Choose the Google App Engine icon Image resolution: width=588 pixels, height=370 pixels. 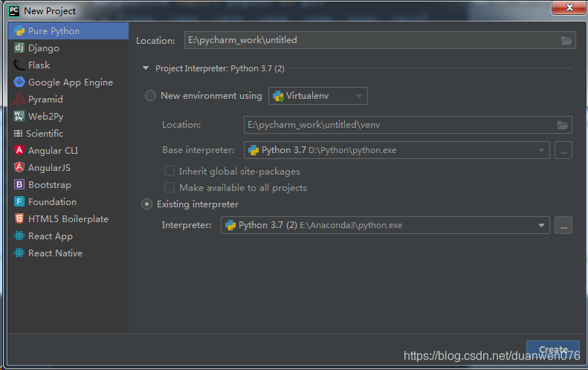tap(19, 82)
